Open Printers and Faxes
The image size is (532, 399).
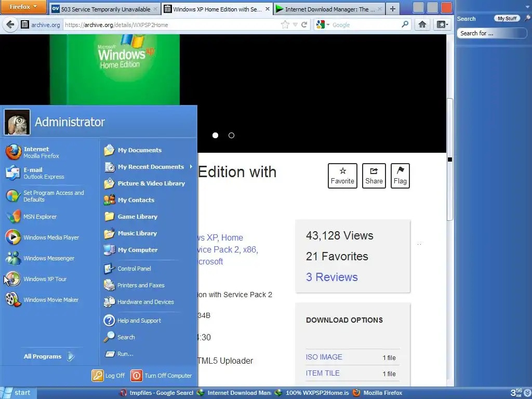click(135, 285)
